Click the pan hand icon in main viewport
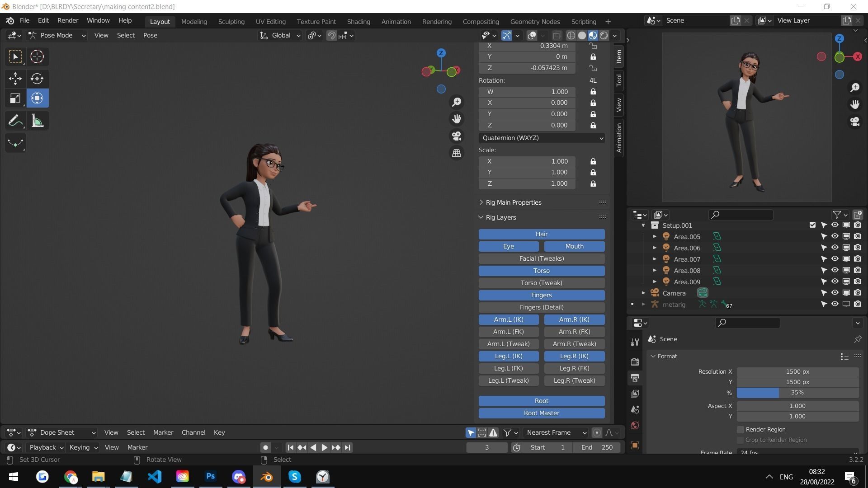Image resolution: width=868 pixels, height=488 pixels. tap(457, 119)
